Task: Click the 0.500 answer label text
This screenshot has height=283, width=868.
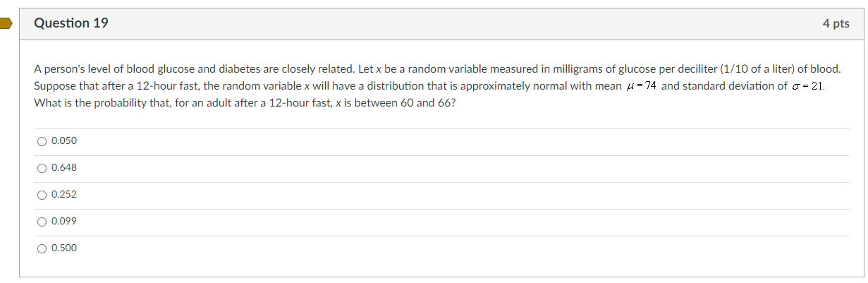Action: coord(64,248)
